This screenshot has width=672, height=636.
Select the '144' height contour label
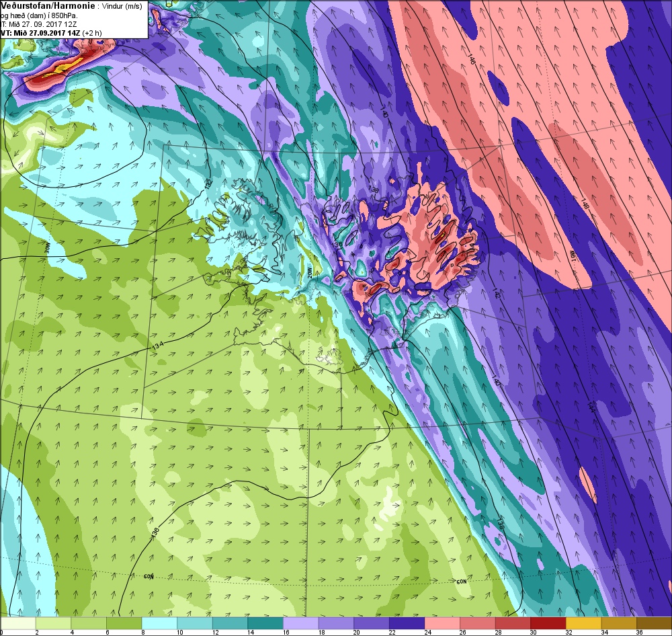[x=591, y=406]
